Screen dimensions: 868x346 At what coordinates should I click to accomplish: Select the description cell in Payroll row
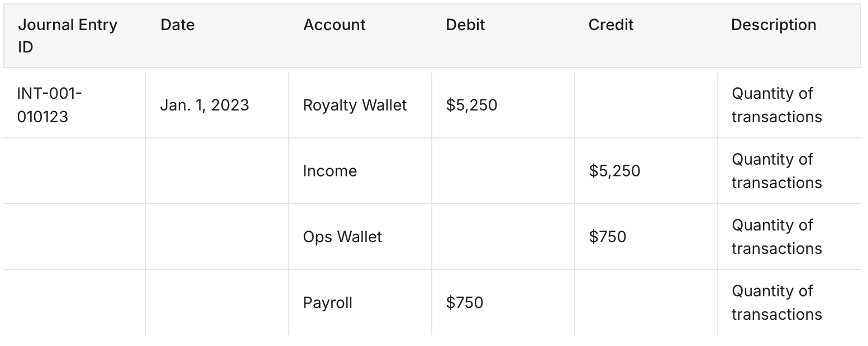pyautogui.click(x=776, y=302)
